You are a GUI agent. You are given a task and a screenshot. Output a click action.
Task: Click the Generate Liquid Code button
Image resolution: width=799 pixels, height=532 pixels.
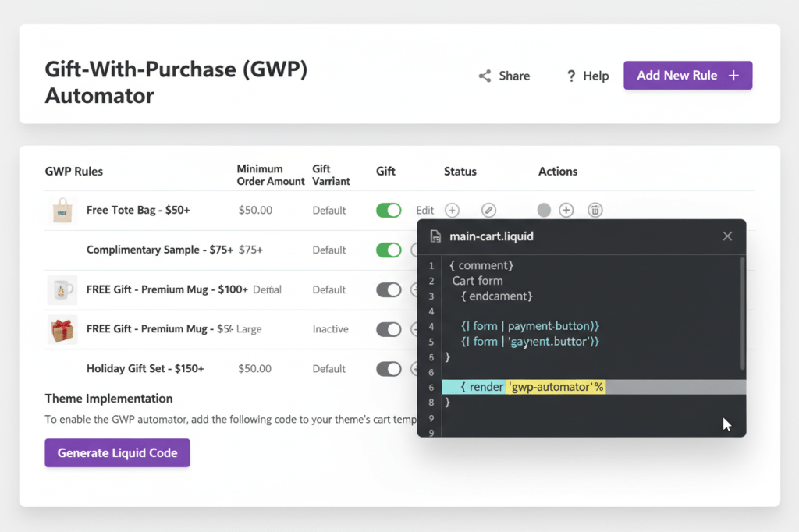(x=117, y=452)
